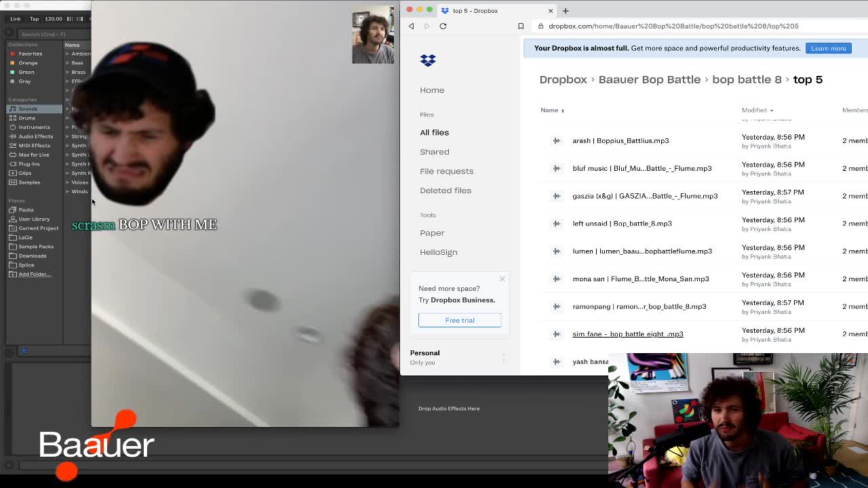Click the 120.00 tempo field
868x488 pixels.
tap(54, 19)
